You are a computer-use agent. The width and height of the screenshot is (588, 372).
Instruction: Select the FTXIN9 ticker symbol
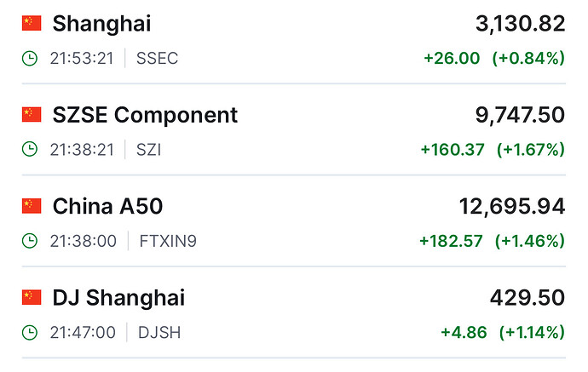[168, 241]
